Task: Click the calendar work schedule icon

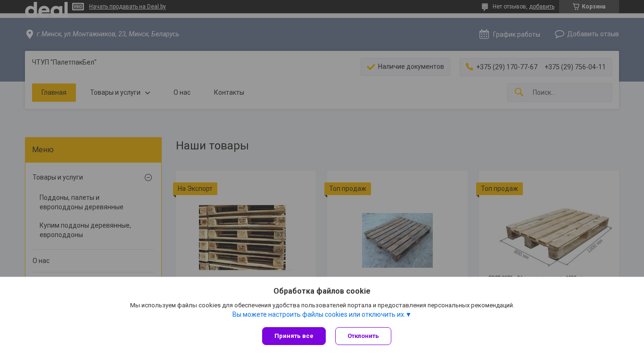Action: point(484,34)
